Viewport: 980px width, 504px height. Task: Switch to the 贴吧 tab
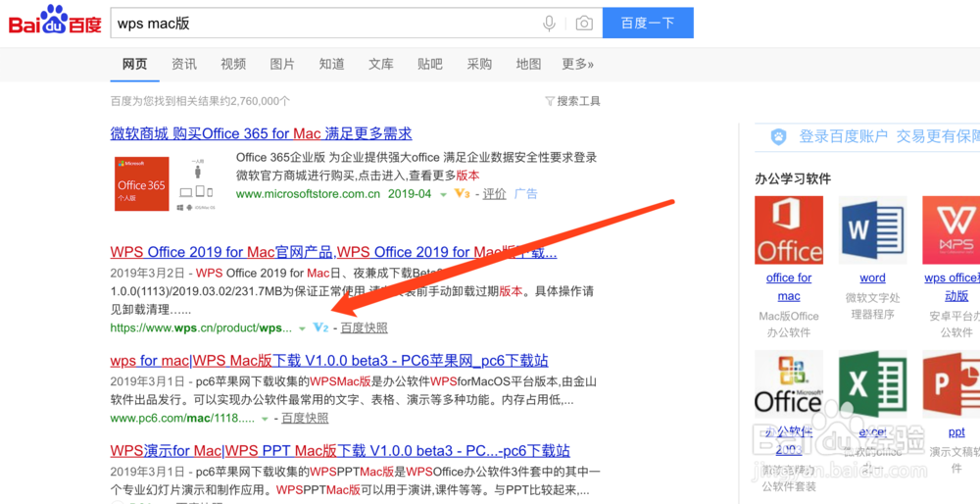coord(430,64)
